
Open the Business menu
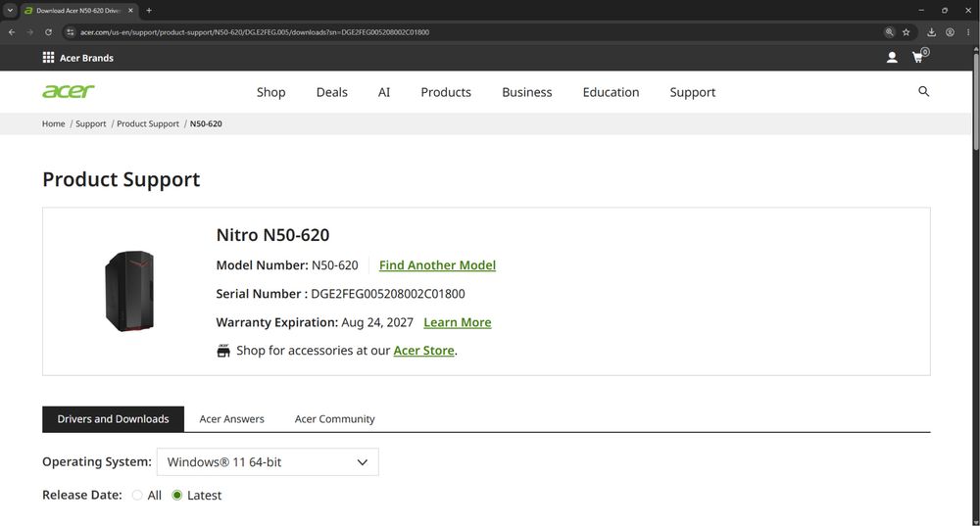pos(527,92)
